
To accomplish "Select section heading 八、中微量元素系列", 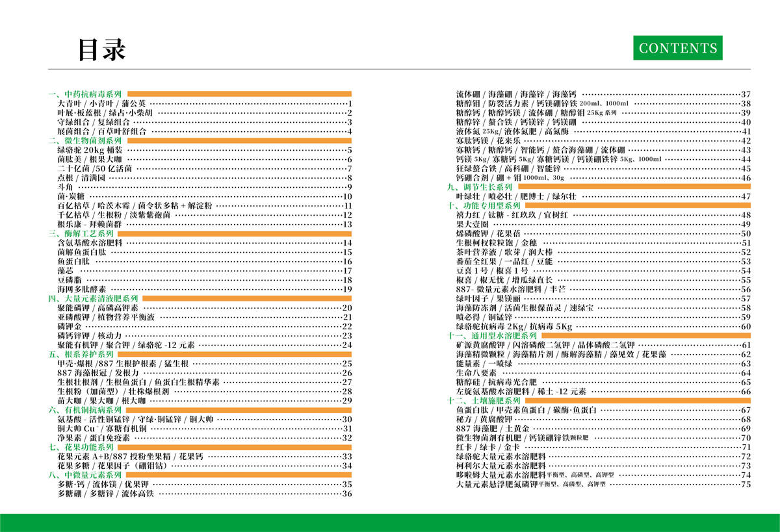I will click(85, 475).
